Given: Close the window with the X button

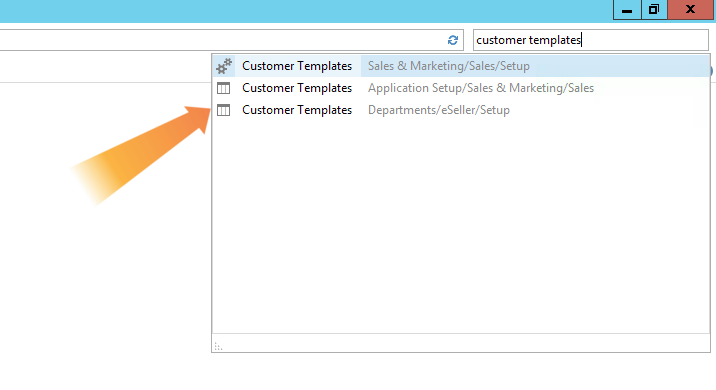Looking at the screenshot, I should 690,10.
